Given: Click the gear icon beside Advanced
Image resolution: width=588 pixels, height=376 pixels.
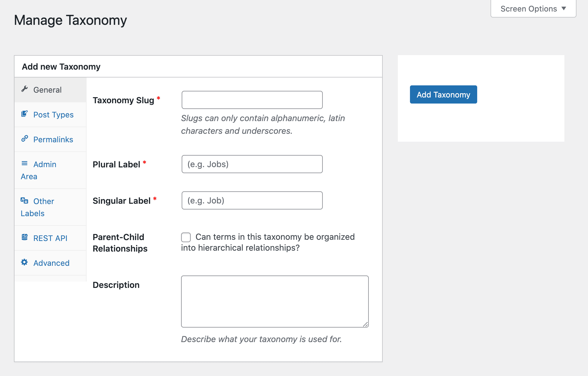Looking at the screenshot, I should (x=25, y=262).
